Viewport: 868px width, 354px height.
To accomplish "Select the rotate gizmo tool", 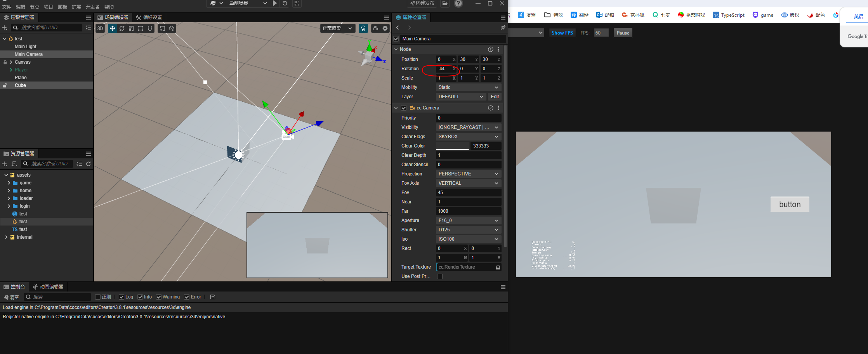I will (122, 28).
